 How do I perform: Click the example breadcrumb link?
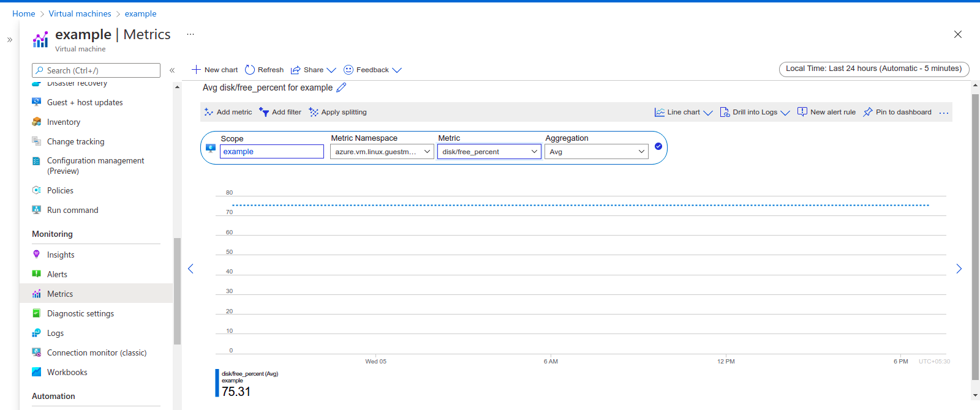click(140, 13)
